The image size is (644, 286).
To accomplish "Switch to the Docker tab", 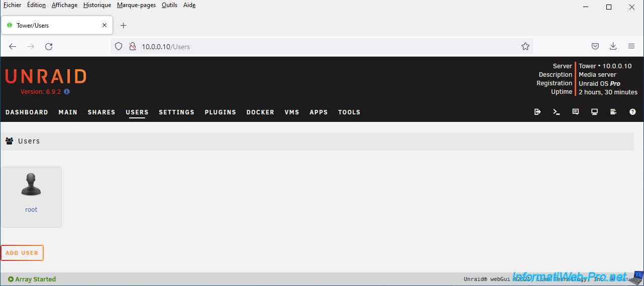I will point(260,112).
